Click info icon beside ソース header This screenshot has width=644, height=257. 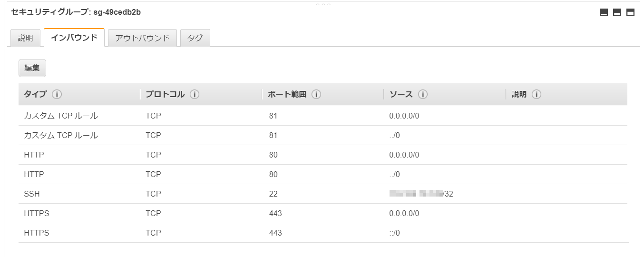pos(422,94)
